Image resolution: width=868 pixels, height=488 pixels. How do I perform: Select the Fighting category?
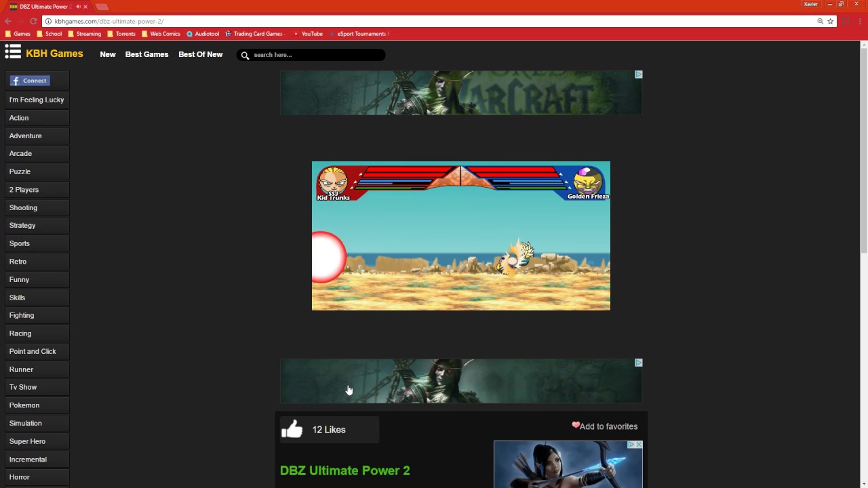click(37, 315)
